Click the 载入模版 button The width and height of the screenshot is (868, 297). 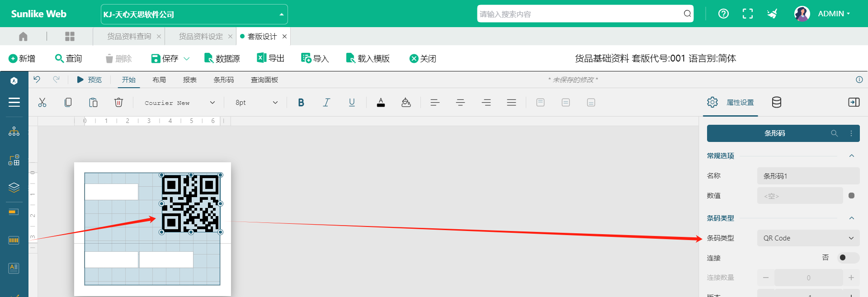[x=368, y=58]
